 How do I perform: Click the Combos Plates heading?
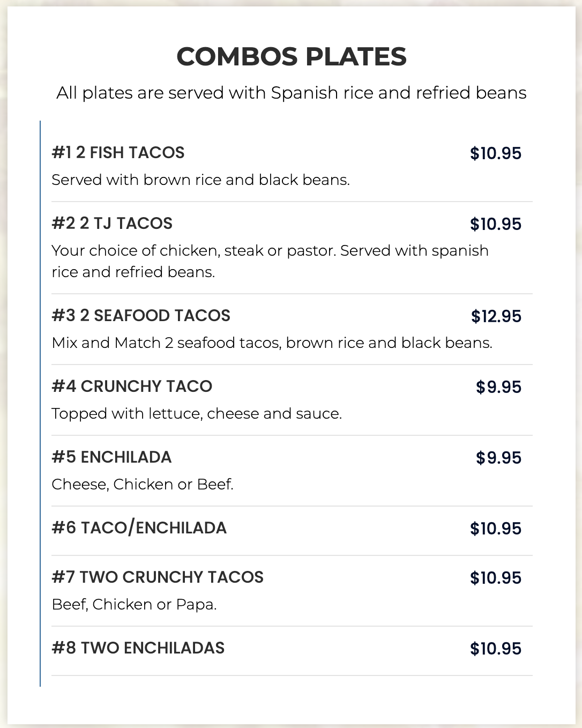tap(291, 57)
